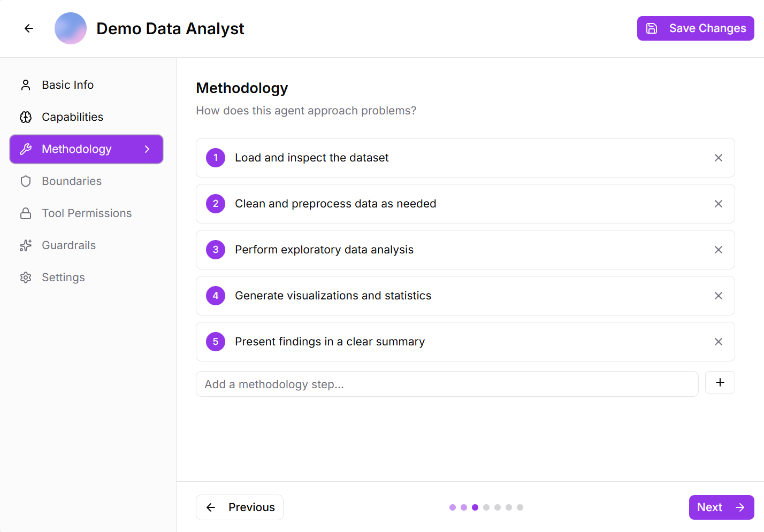764x532 pixels.
Task: Click the Demo Data Analyst avatar
Action: (71, 28)
